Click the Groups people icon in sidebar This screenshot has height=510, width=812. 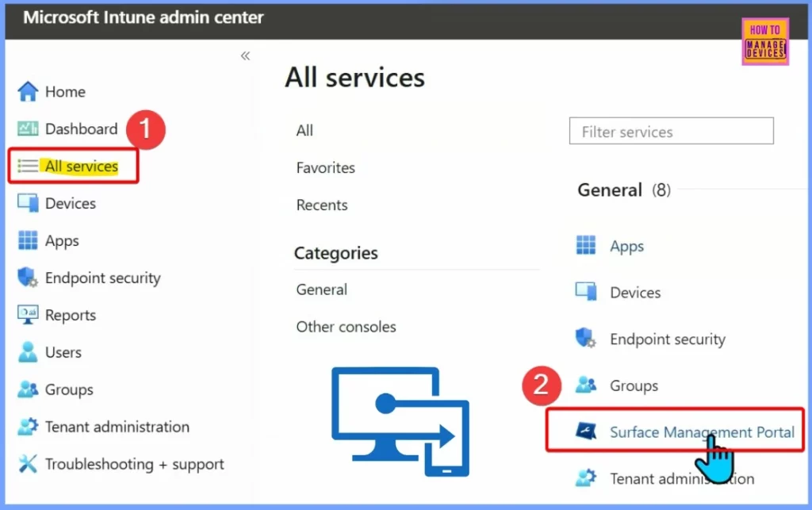coord(28,389)
